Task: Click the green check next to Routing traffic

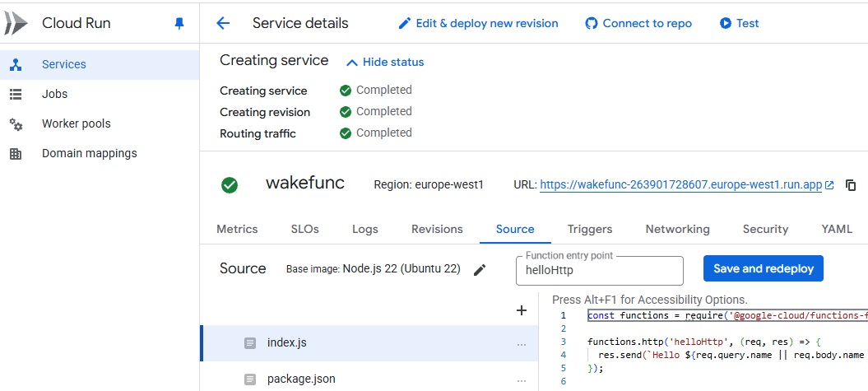Action: [346, 133]
